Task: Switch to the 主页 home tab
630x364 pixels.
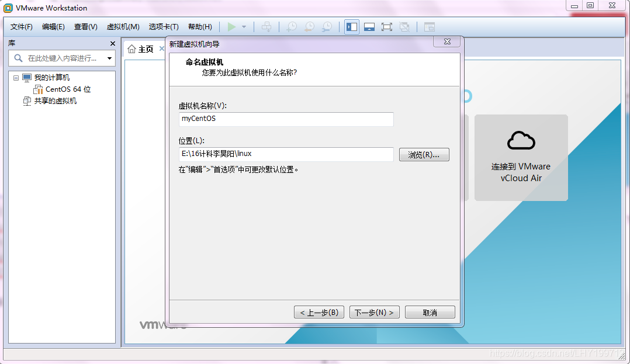Action: pyautogui.click(x=146, y=49)
